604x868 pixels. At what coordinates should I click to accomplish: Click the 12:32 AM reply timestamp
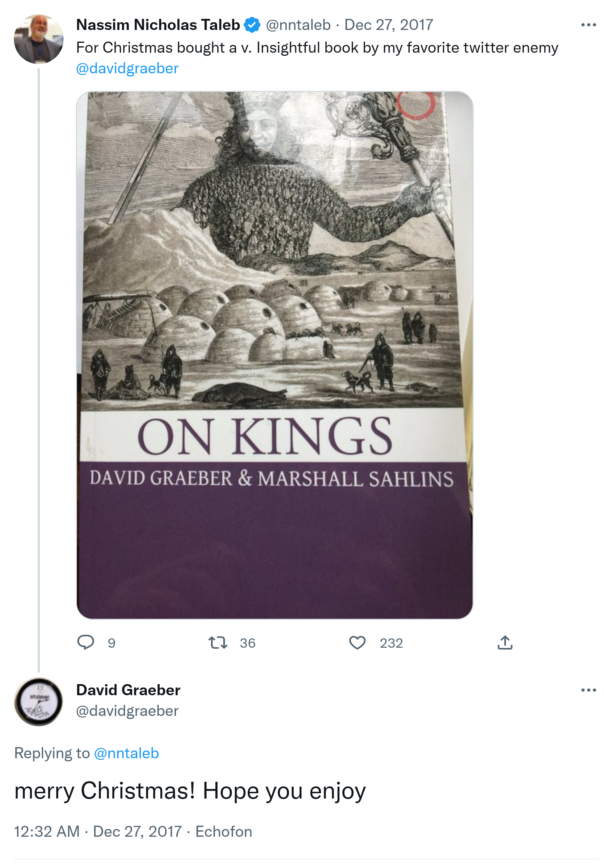click(x=47, y=831)
